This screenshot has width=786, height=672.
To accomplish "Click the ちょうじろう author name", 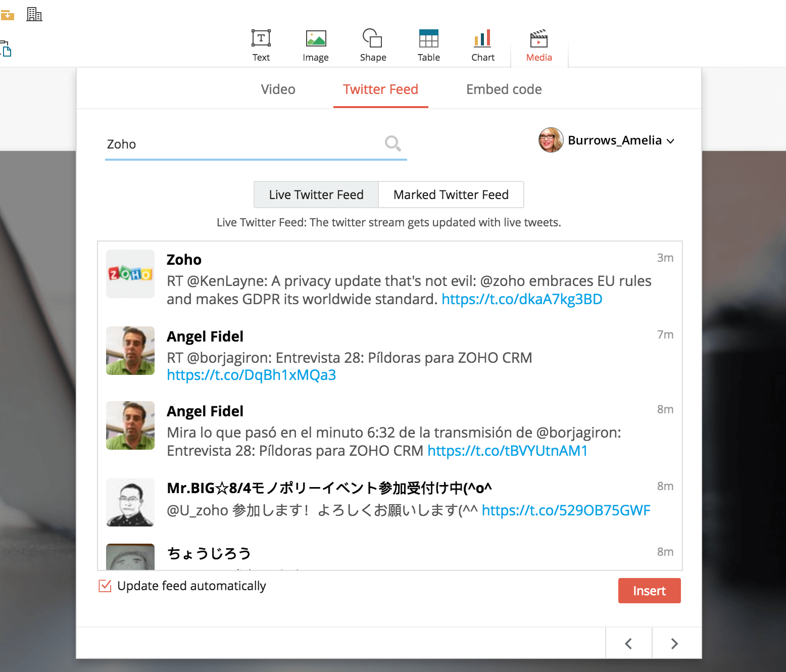I will (209, 553).
